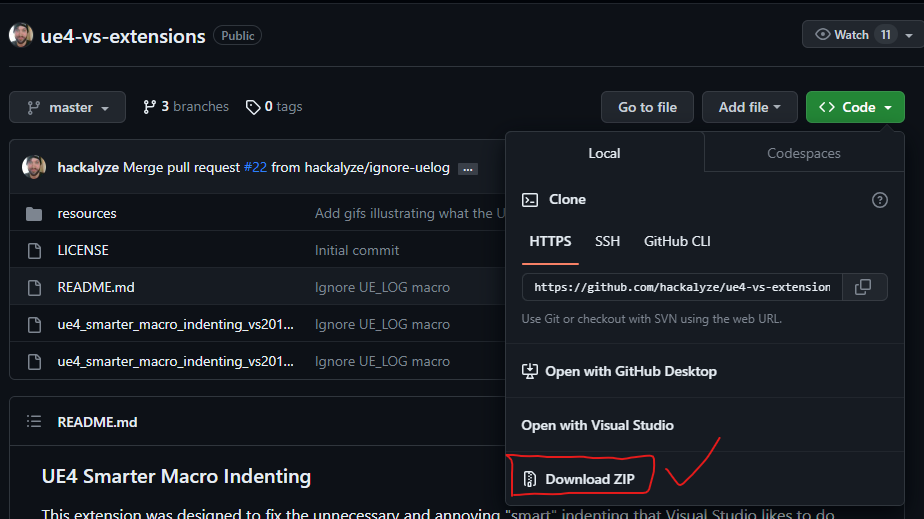Click the resources folder icon

(34, 213)
